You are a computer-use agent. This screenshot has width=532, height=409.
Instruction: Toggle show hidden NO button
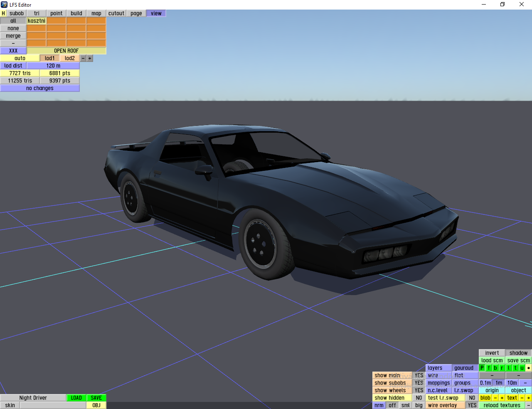pyautogui.click(x=419, y=398)
